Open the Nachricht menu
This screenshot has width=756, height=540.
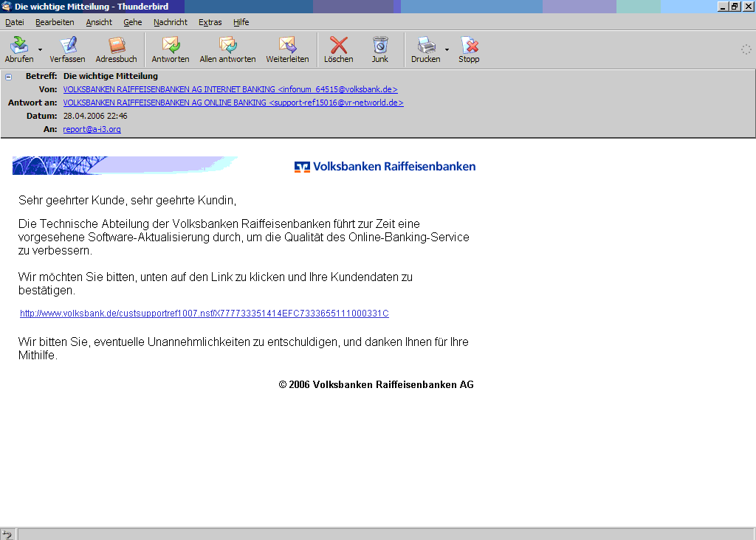pos(171,22)
